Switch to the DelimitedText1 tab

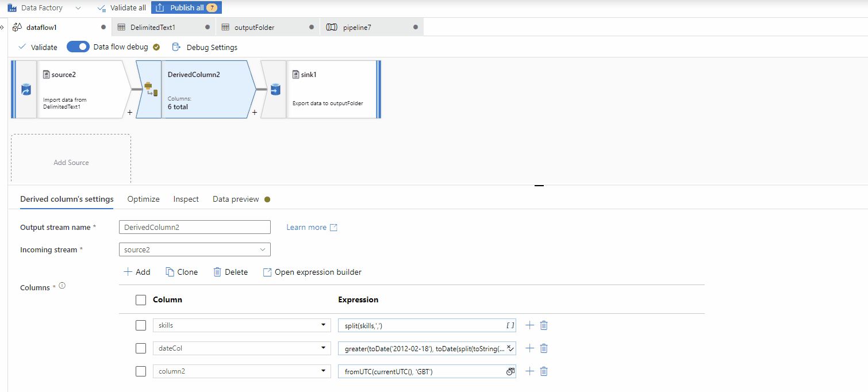(x=164, y=27)
